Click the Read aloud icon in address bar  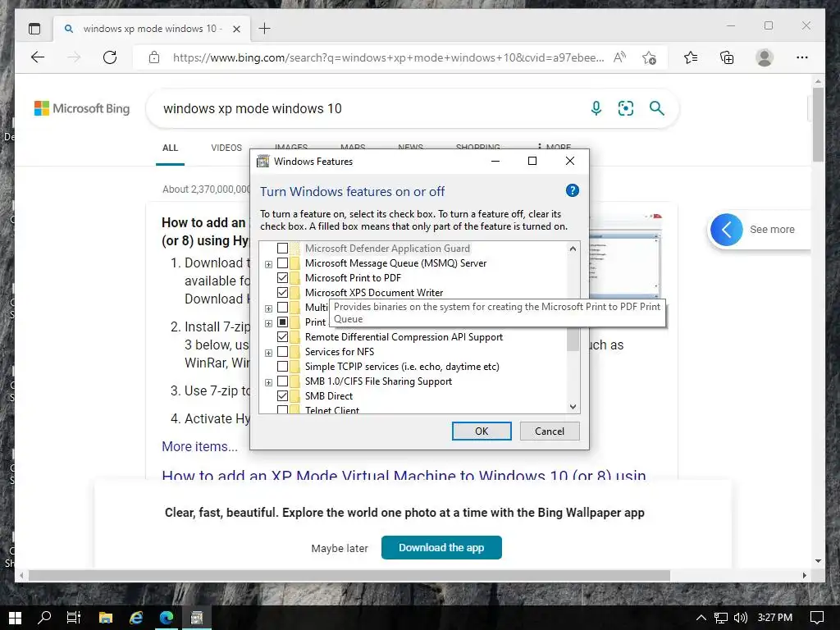(619, 57)
